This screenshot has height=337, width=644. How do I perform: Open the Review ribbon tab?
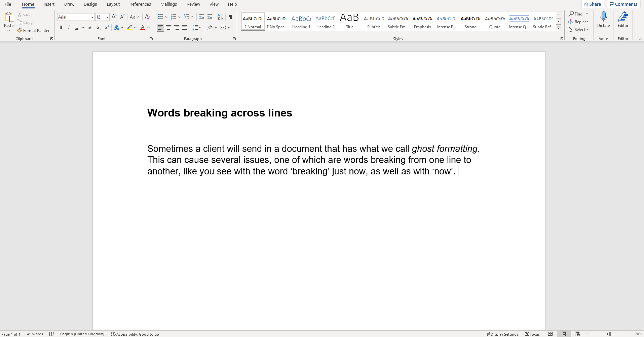pyautogui.click(x=193, y=4)
